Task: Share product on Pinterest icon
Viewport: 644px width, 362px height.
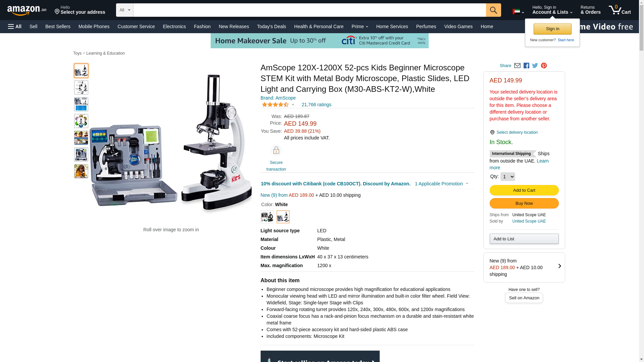Action: click(544, 66)
